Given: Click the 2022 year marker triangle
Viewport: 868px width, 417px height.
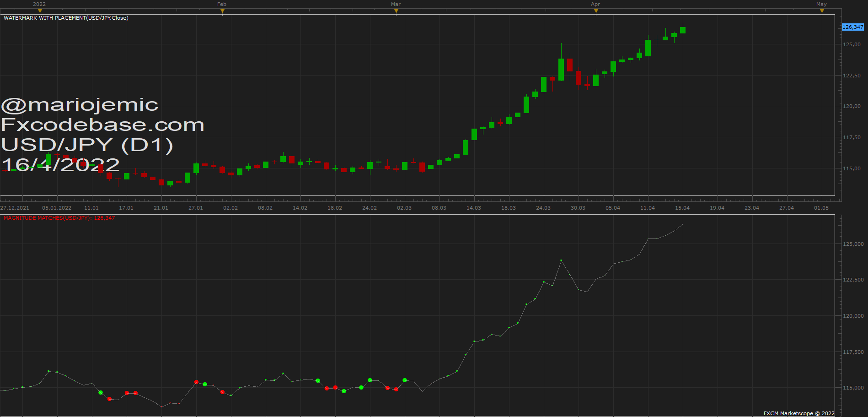Looking at the screenshot, I should click(40, 11).
